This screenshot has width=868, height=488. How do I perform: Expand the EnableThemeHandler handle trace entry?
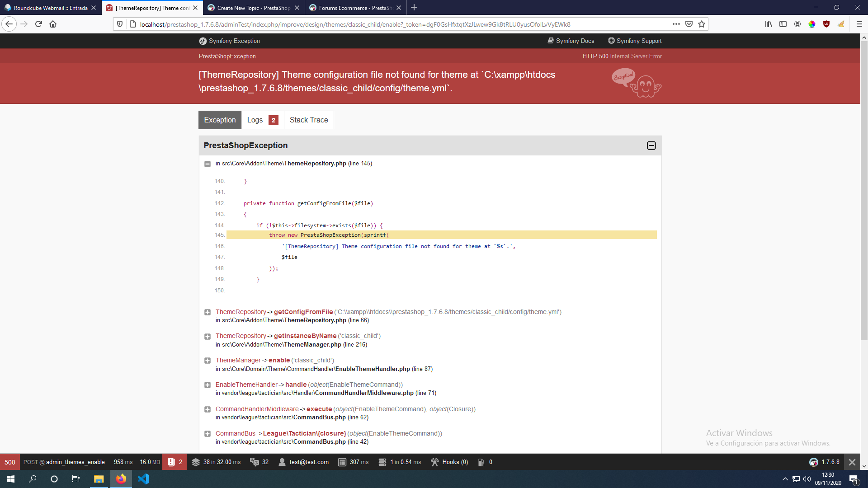208,385
